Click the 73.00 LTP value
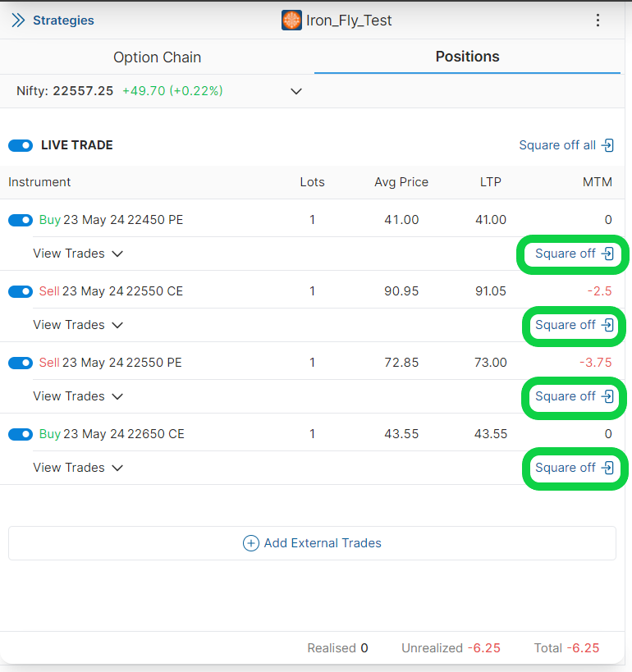The height and width of the screenshot is (672, 632). (x=491, y=363)
